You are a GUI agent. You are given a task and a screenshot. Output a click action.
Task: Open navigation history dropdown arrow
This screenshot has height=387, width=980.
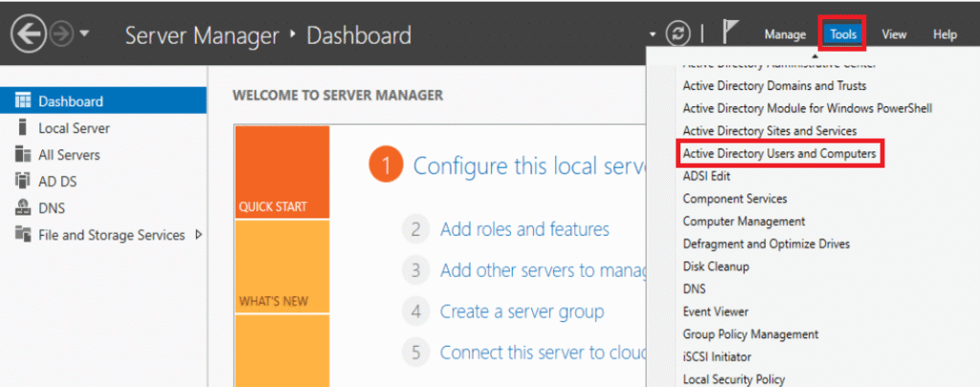84,35
